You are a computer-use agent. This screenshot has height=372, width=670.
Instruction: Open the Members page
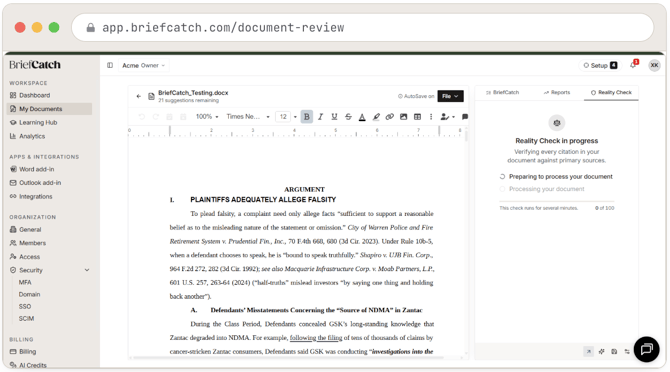pos(49,243)
